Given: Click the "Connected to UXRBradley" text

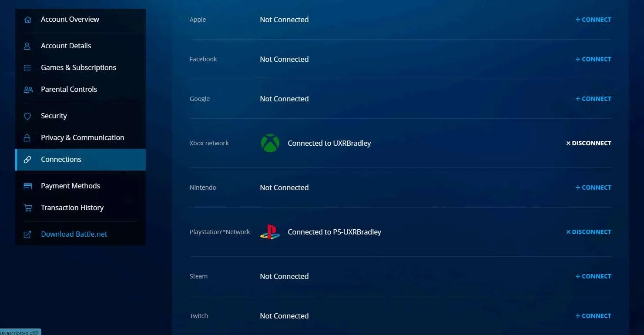Looking at the screenshot, I should pyautogui.click(x=329, y=143).
